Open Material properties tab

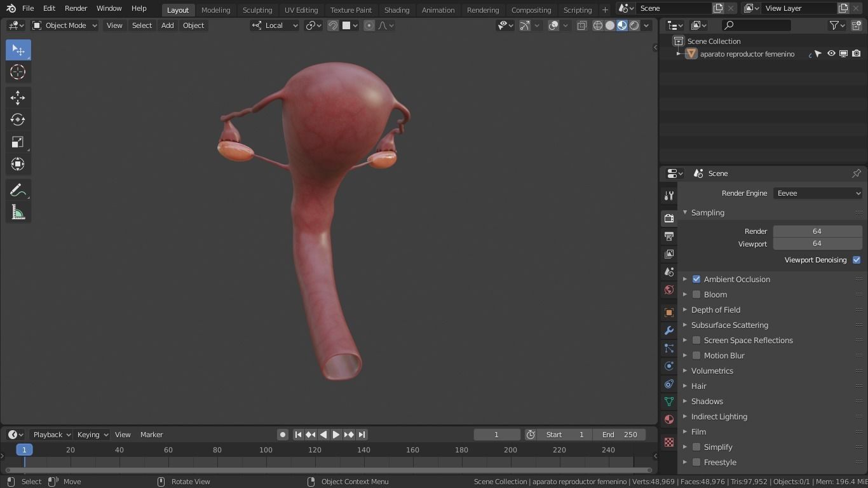click(x=668, y=419)
